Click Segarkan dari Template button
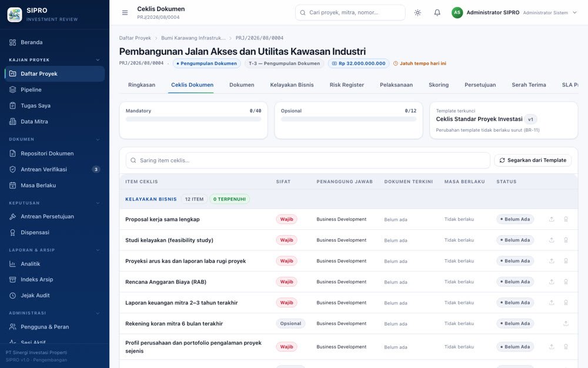The width and height of the screenshot is (588, 368). pyautogui.click(x=533, y=160)
